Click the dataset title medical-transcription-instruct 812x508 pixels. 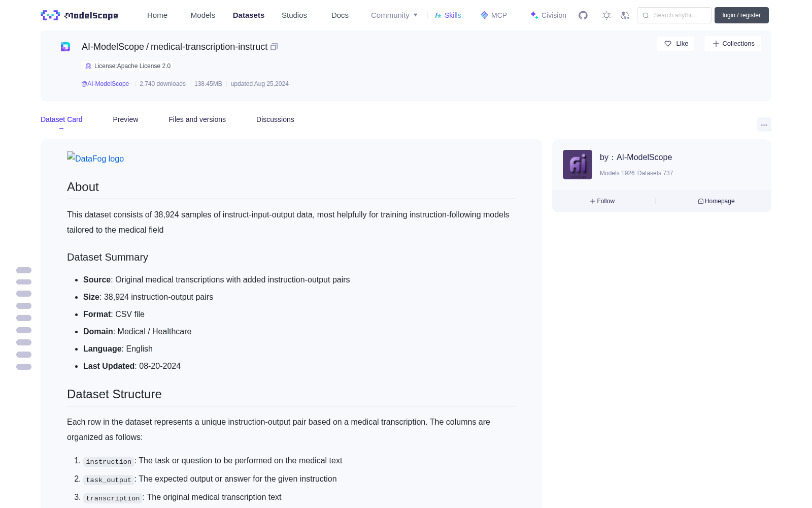(209, 47)
